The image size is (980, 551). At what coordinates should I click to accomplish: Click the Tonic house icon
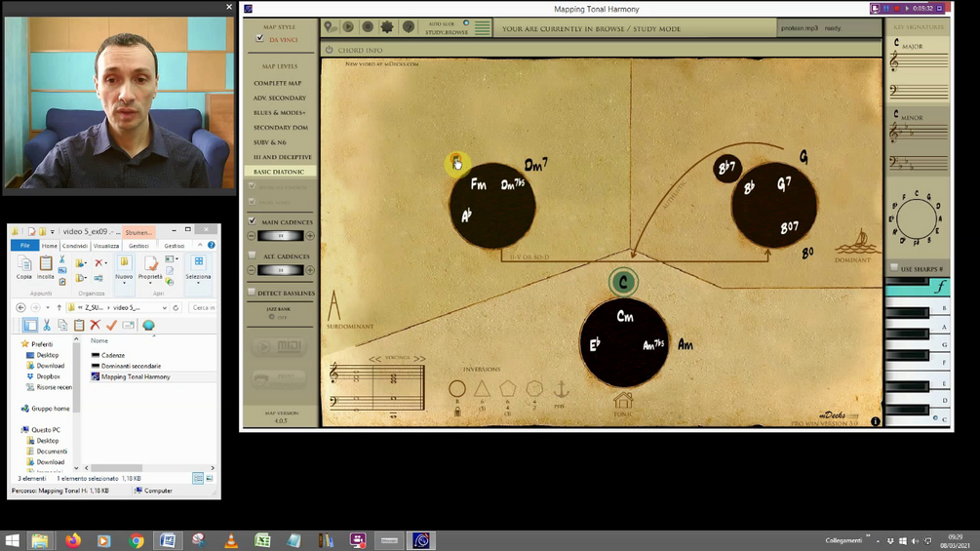click(x=622, y=400)
